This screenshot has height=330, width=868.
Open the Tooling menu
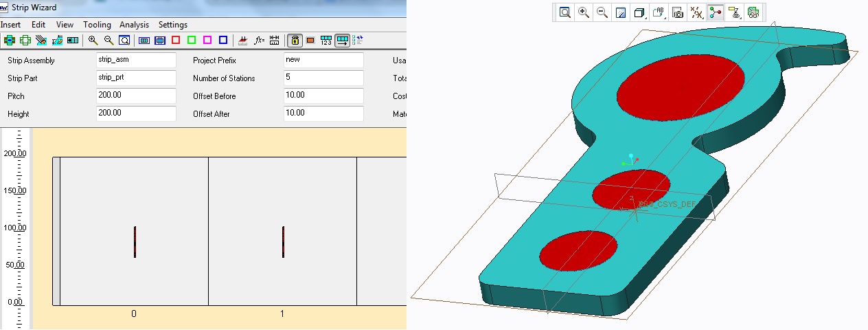[x=97, y=25]
